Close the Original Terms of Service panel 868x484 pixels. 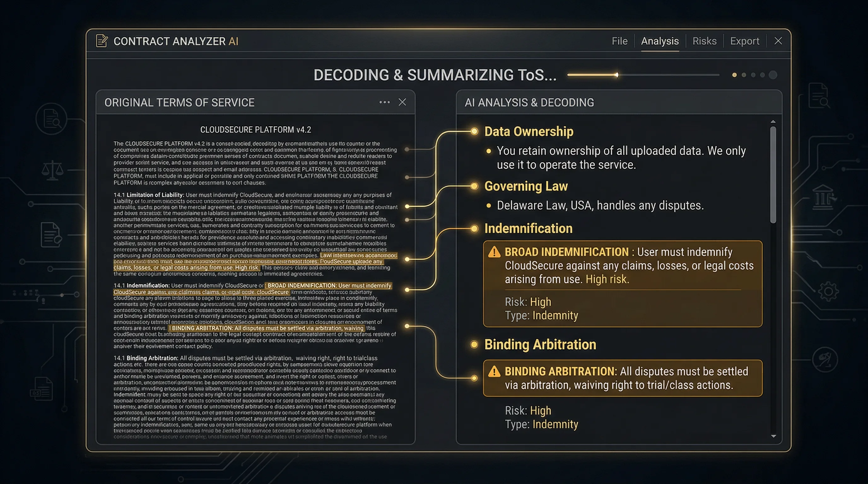pos(402,102)
